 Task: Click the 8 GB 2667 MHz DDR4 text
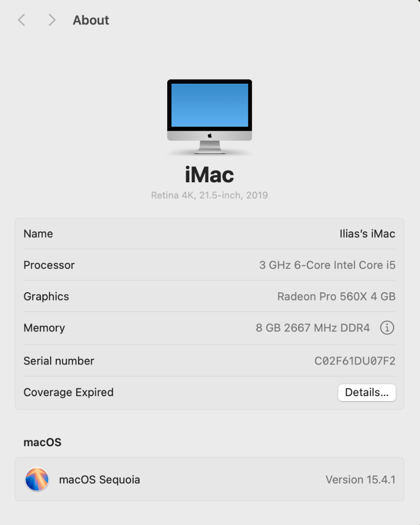[313, 328]
